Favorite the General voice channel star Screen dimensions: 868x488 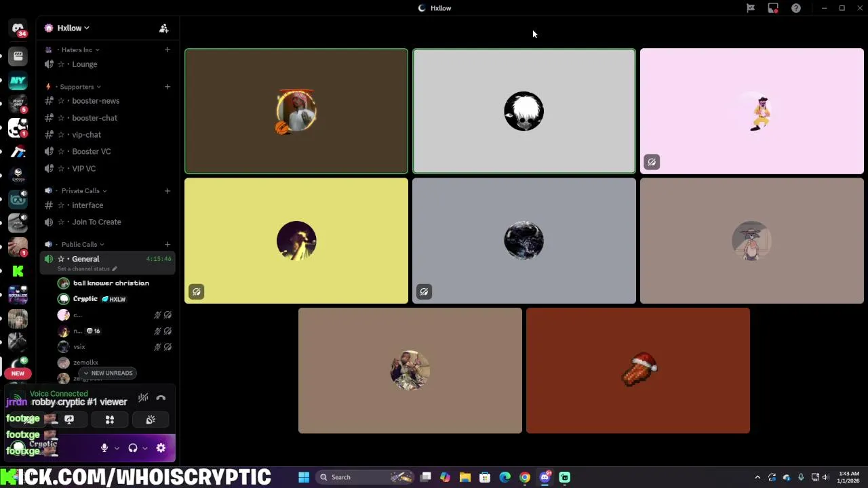61,259
